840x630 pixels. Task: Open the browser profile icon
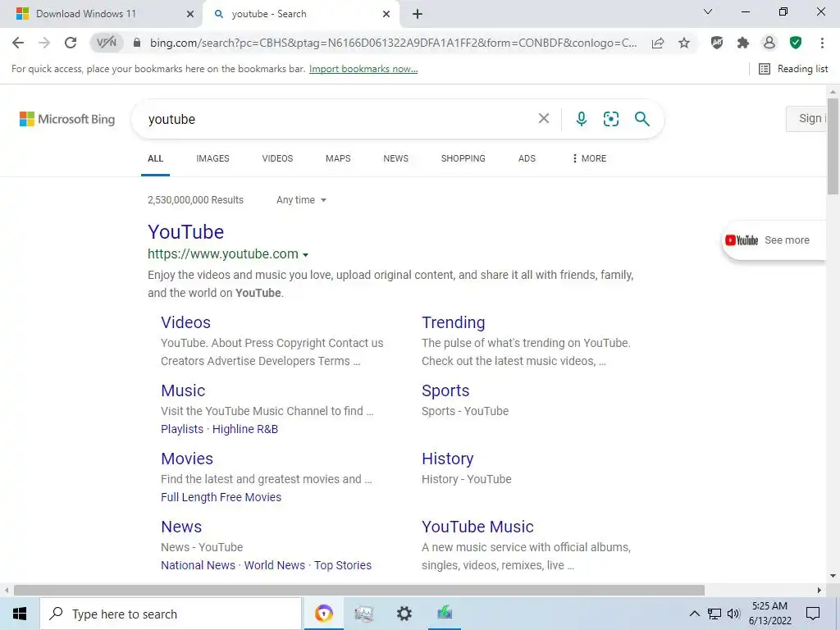click(x=769, y=43)
